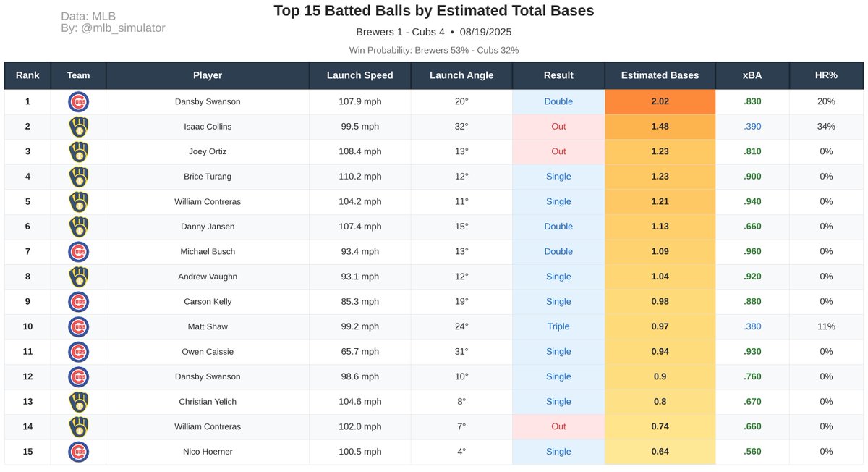The height and width of the screenshot is (472, 868).
Task: Select the Cubs logo next to Michael Busch
Action: [x=78, y=251]
